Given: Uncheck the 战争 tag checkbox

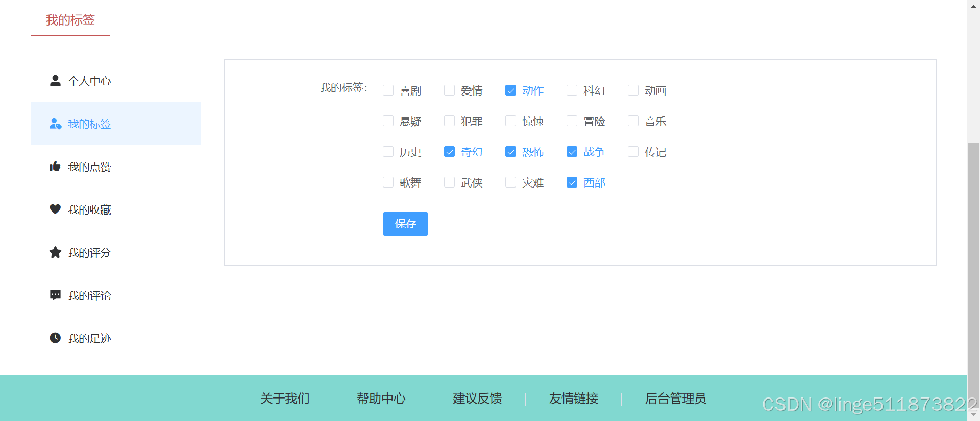Looking at the screenshot, I should click(572, 152).
